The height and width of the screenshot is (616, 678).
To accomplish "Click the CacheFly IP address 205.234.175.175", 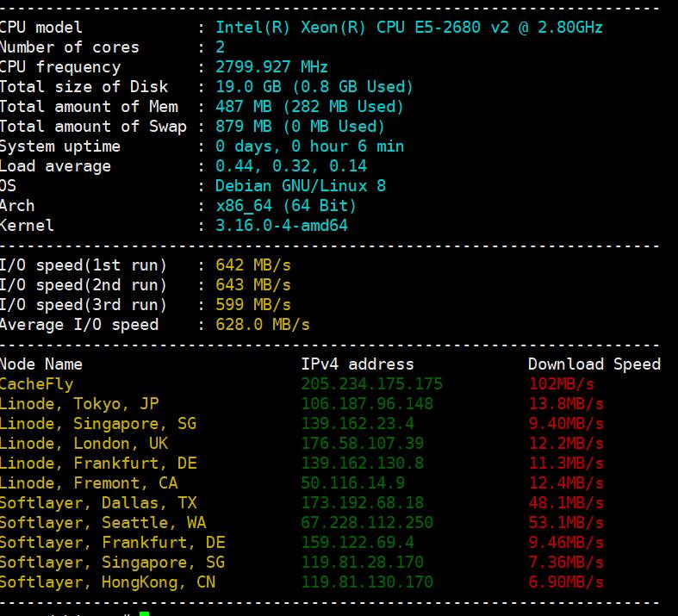I will (x=371, y=384).
